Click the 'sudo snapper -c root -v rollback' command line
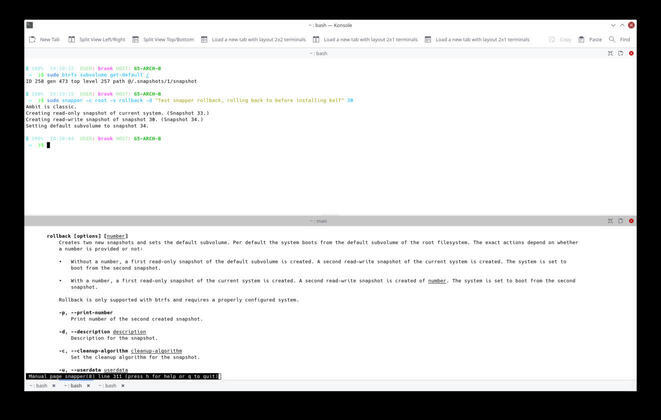Screen dimensions: 661x420 coord(200,100)
